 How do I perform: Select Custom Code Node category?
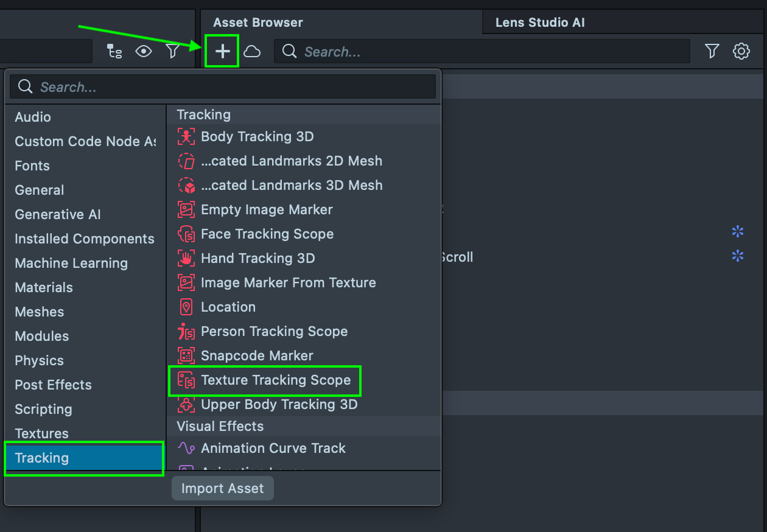click(x=85, y=141)
